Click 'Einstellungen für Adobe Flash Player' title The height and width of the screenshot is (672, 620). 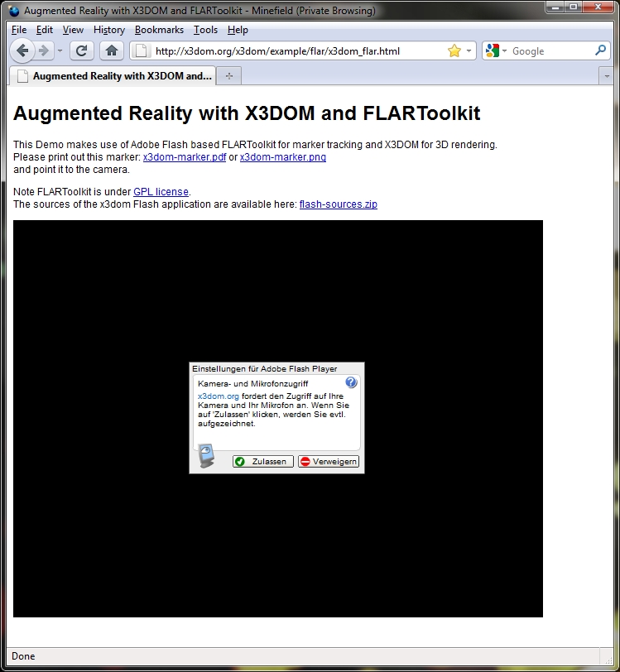click(x=265, y=368)
